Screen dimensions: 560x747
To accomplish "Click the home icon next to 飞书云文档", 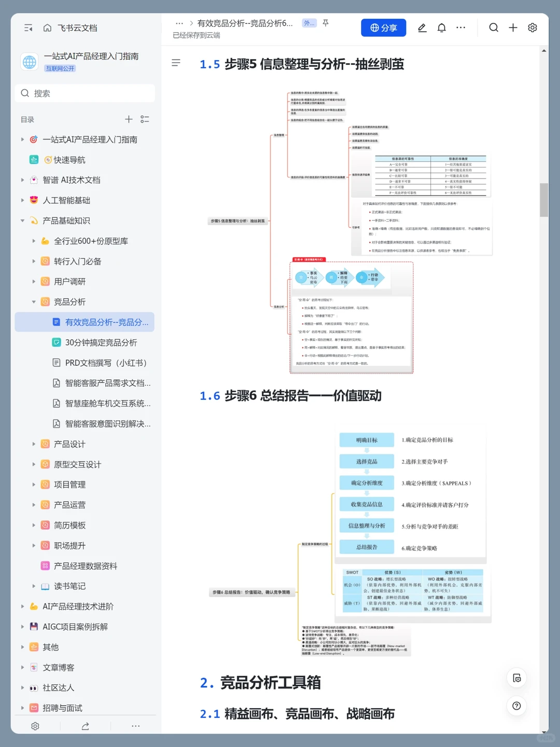I will pos(47,28).
